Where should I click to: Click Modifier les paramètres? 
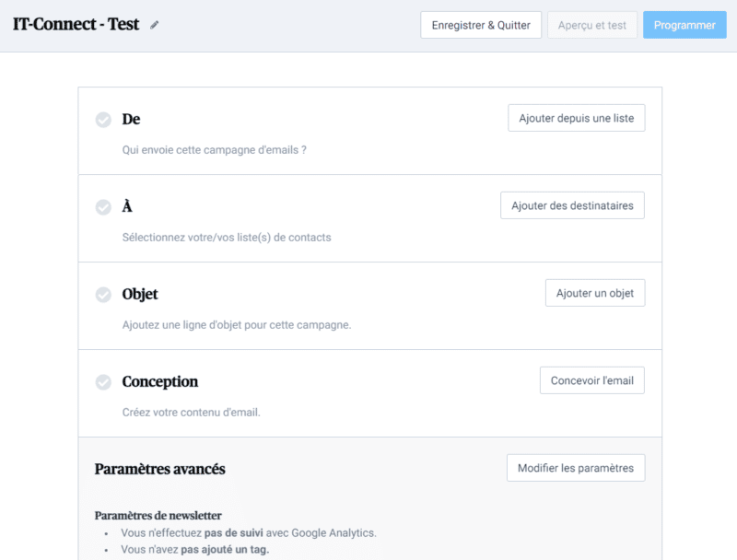(576, 467)
